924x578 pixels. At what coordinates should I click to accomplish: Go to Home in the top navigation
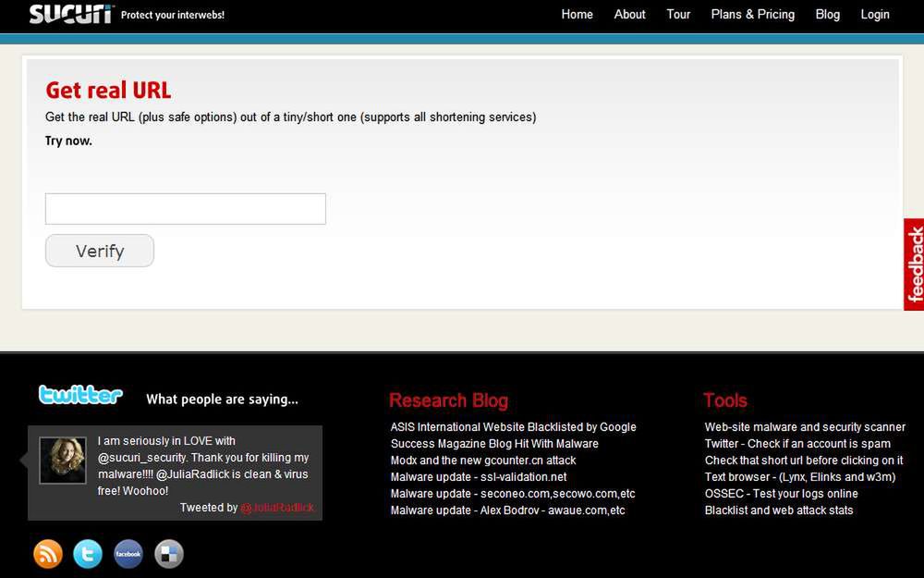577,14
